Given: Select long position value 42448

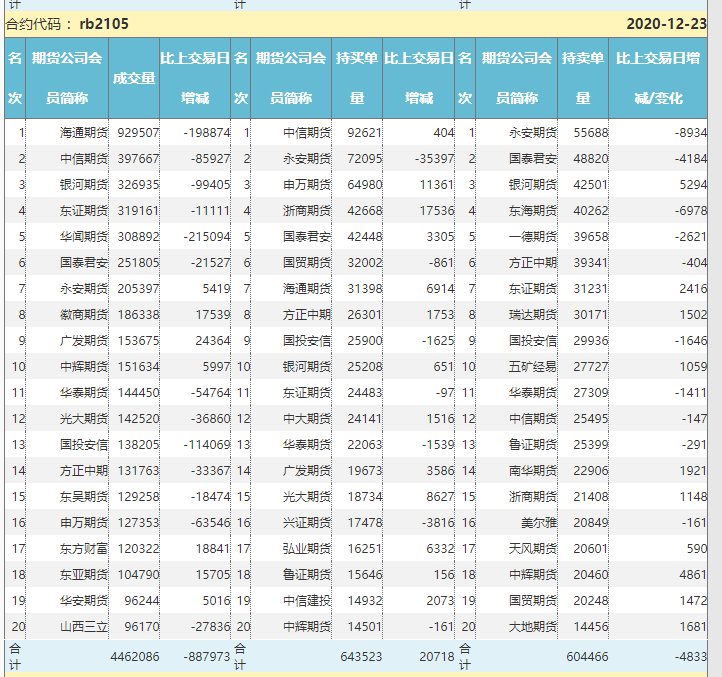Looking at the screenshot, I should click(365, 237).
